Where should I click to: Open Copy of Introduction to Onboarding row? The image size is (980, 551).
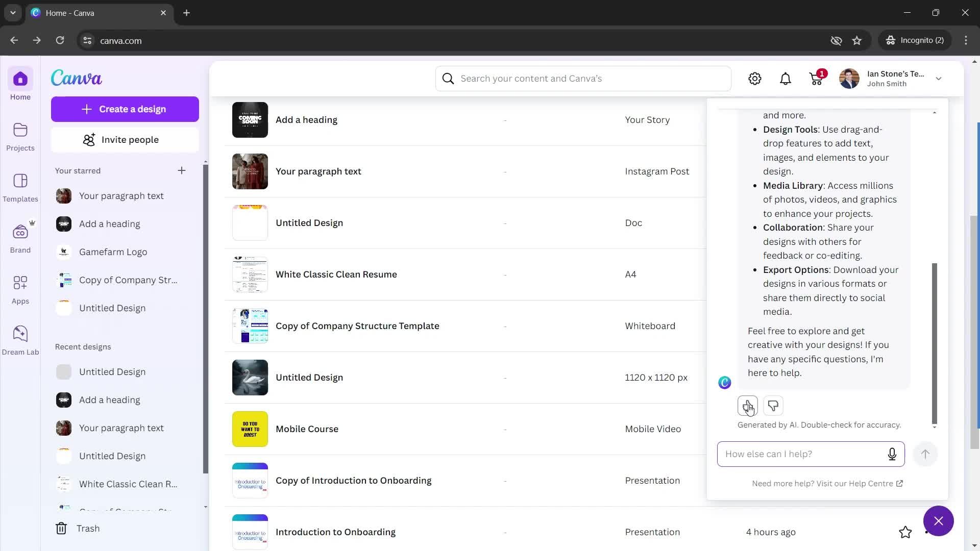pos(465,481)
